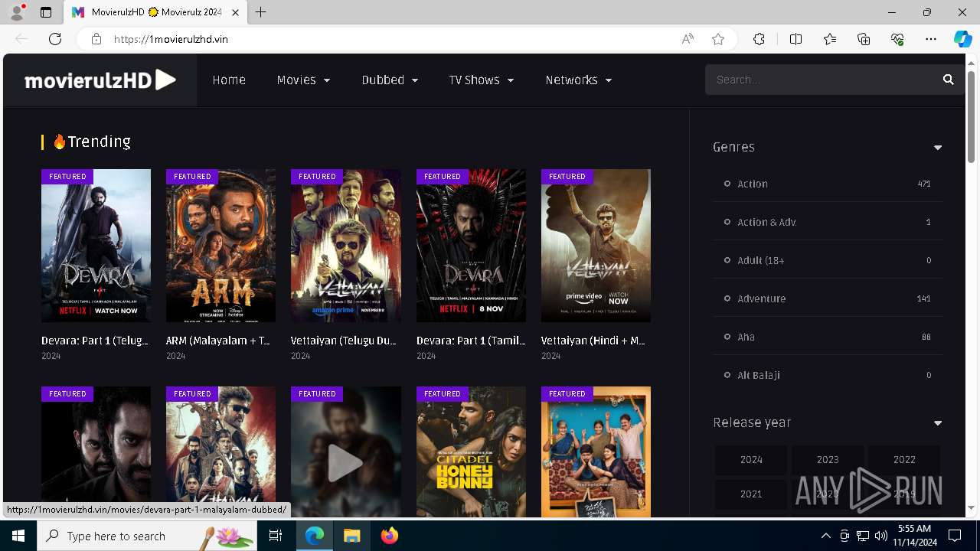980x551 pixels.
Task: Open File Explorer taskbar icon
Action: (x=351, y=536)
